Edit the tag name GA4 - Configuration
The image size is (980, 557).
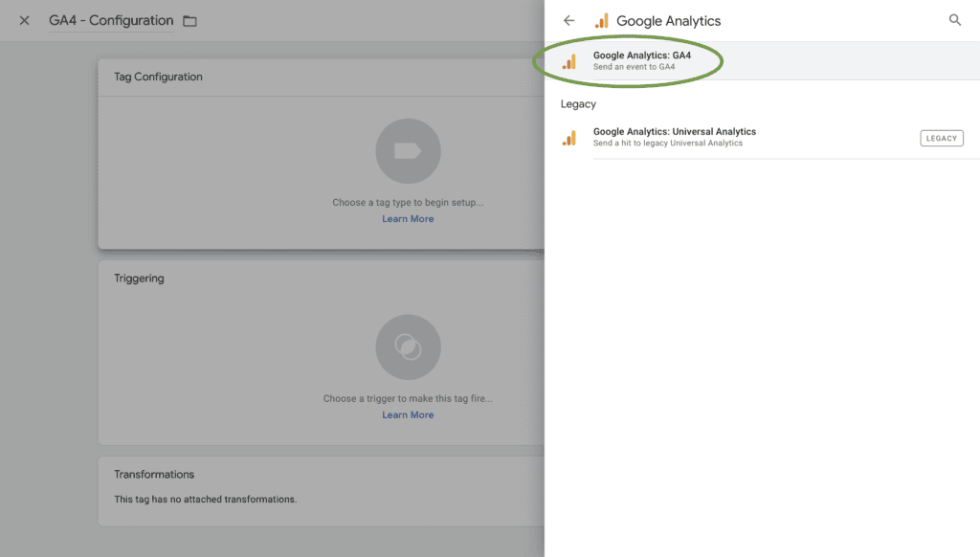point(111,21)
